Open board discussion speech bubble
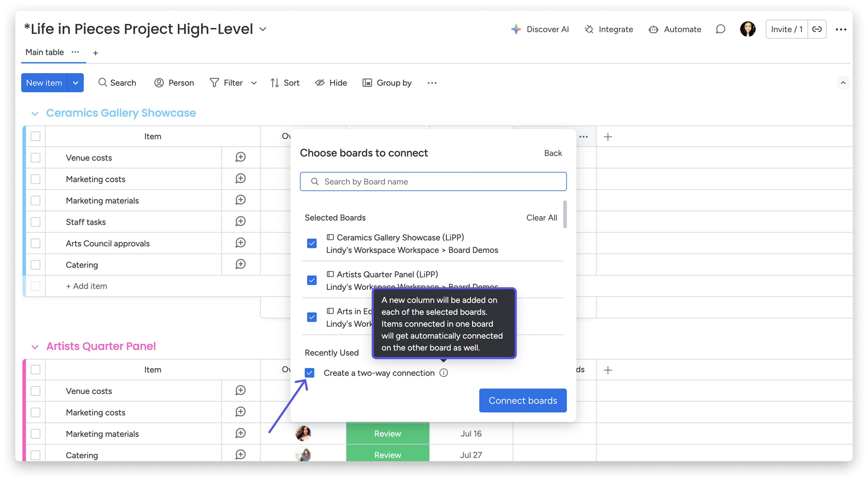This screenshot has height=481, width=868. click(x=720, y=29)
